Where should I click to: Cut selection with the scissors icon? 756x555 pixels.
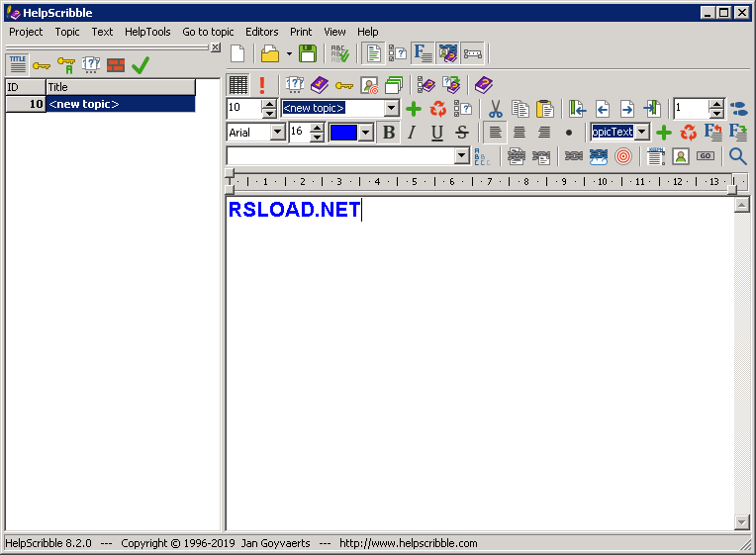pyautogui.click(x=495, y=109)
